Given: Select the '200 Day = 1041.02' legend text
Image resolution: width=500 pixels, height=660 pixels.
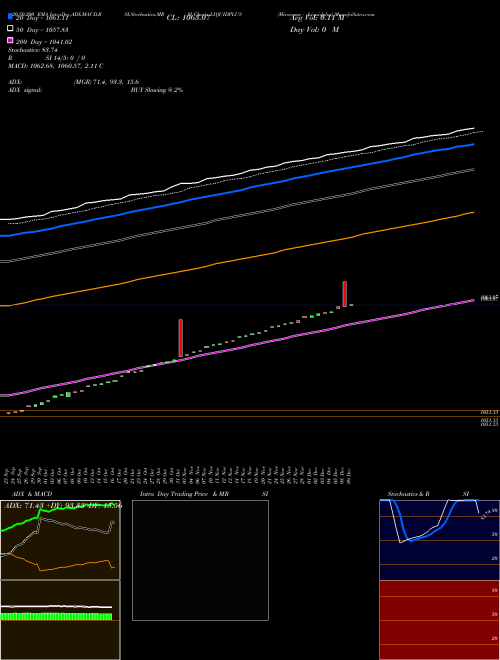Looking at the screenshot, I should point(44,42).
